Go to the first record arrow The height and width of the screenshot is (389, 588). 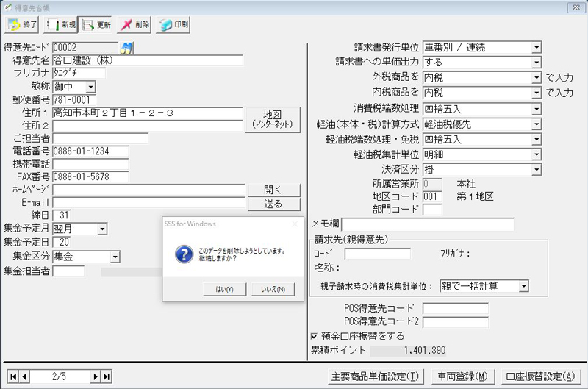[x=12, y=376]
